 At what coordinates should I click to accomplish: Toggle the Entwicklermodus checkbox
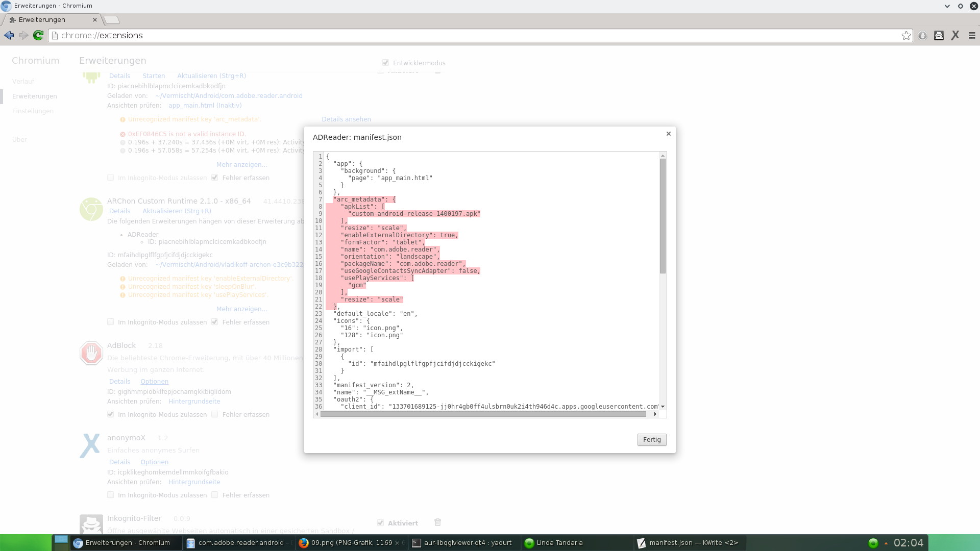[x=385, y=63]
